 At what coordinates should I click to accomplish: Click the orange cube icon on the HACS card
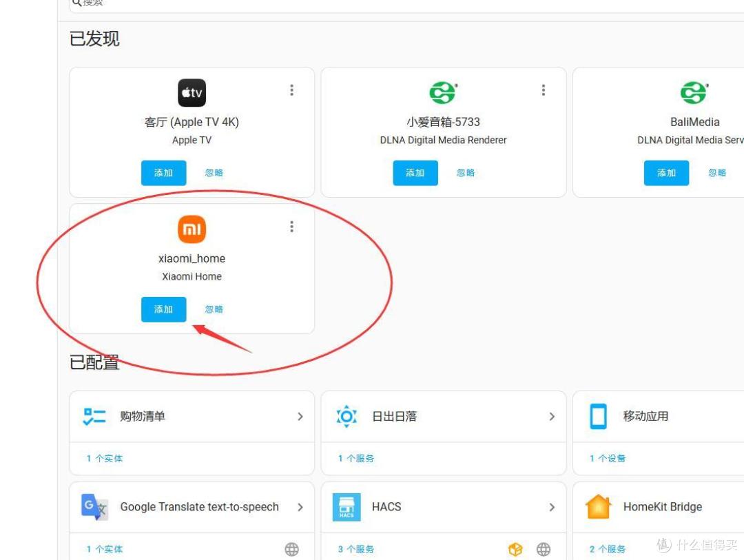pos(515,549)
